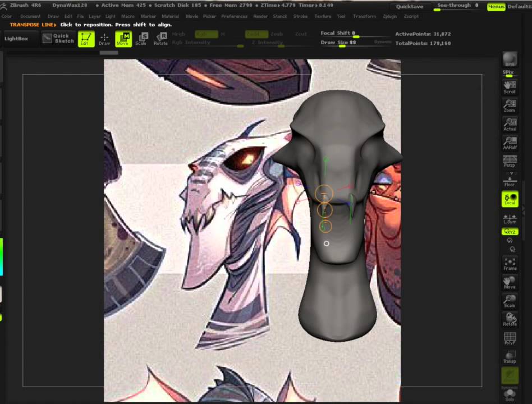Click the Actual size icon

click(x=510, y=125)
